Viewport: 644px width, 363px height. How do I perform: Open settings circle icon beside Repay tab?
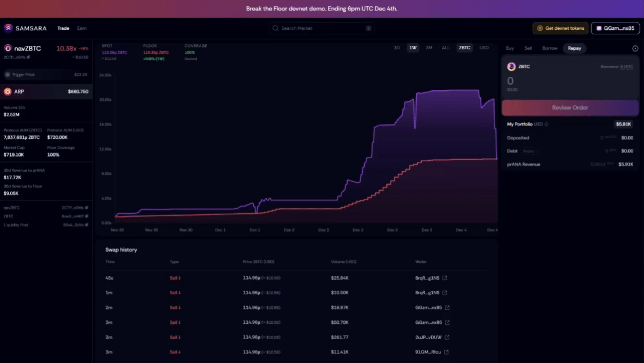(x=635, y=48)
